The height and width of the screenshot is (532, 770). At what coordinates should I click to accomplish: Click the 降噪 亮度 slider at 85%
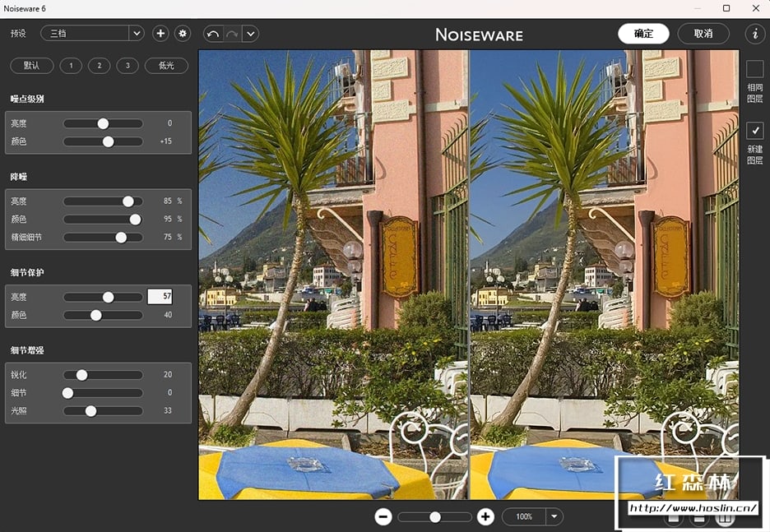128,201
